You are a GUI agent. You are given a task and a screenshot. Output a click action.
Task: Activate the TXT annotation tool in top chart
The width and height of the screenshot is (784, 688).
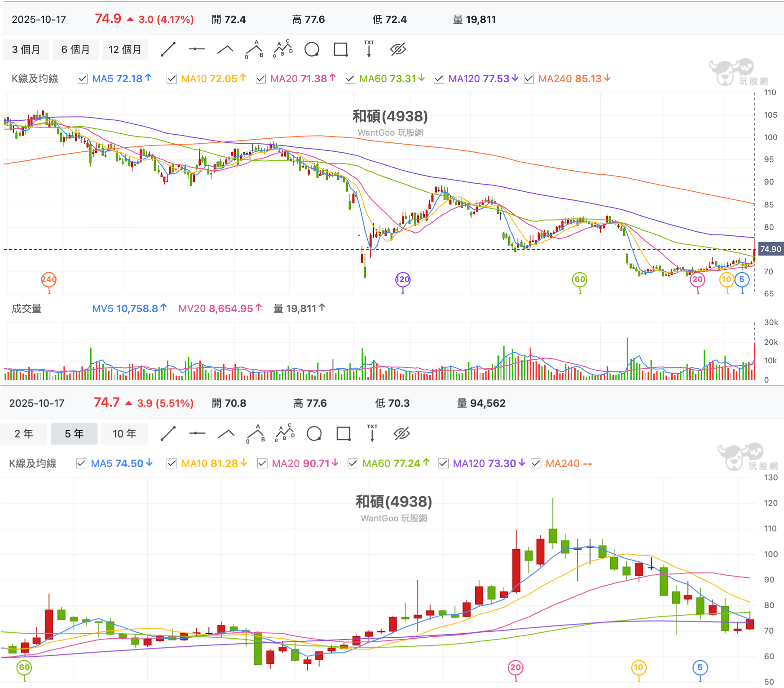tap(369, 49)
